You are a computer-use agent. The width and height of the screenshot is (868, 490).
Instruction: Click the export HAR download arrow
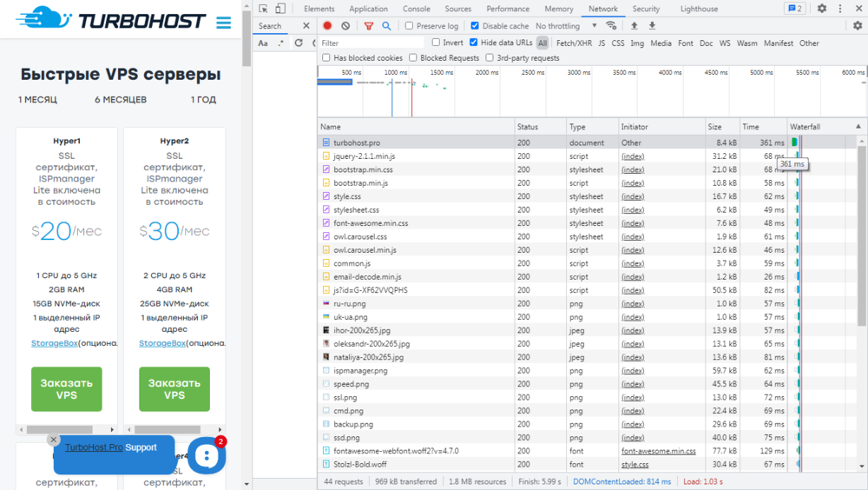pyautogui.click(x=652, y=26)
